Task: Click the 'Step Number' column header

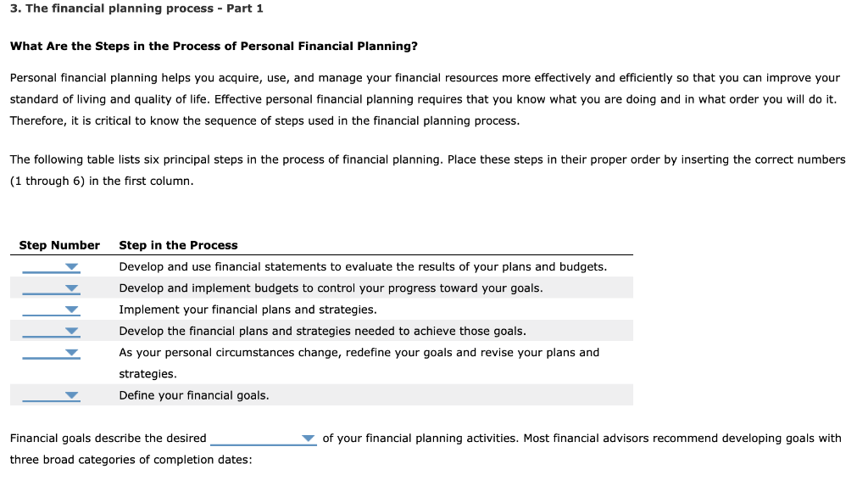Action: click(59, 245)
